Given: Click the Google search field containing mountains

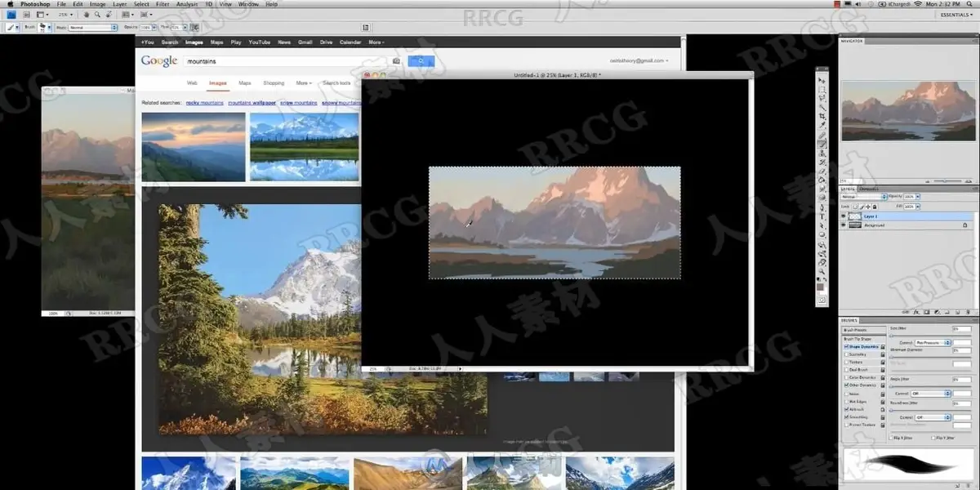Looking at the screenshot, I should [x=286, y=60].
